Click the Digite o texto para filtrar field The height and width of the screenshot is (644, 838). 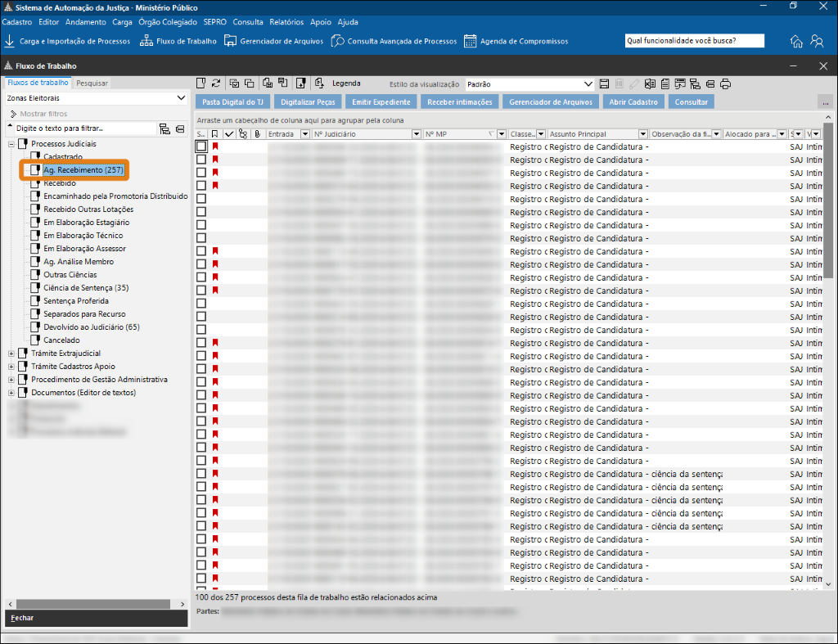85,128
